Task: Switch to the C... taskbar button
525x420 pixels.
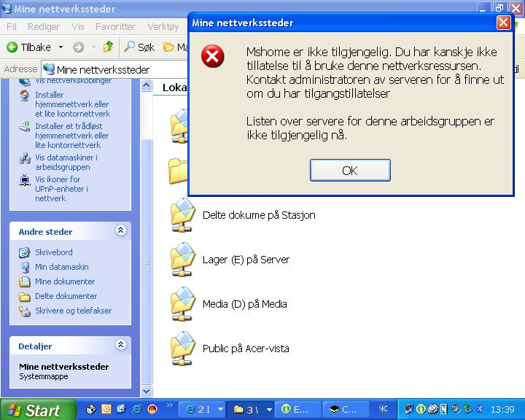Action: [345, 409]
